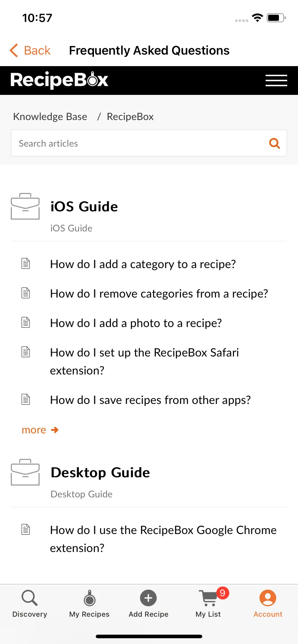Open Knowledge Base breadcrumb link

tap(50, 116)
